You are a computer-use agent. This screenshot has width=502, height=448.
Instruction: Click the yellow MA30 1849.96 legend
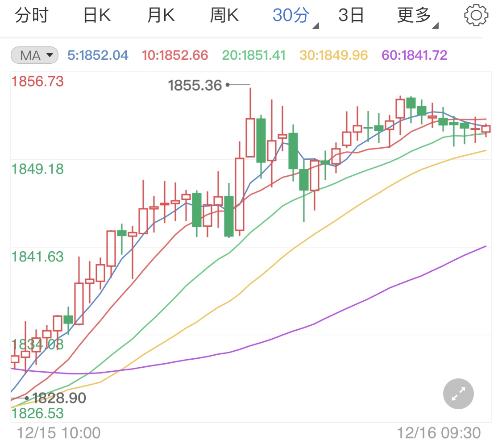(333, 55)
